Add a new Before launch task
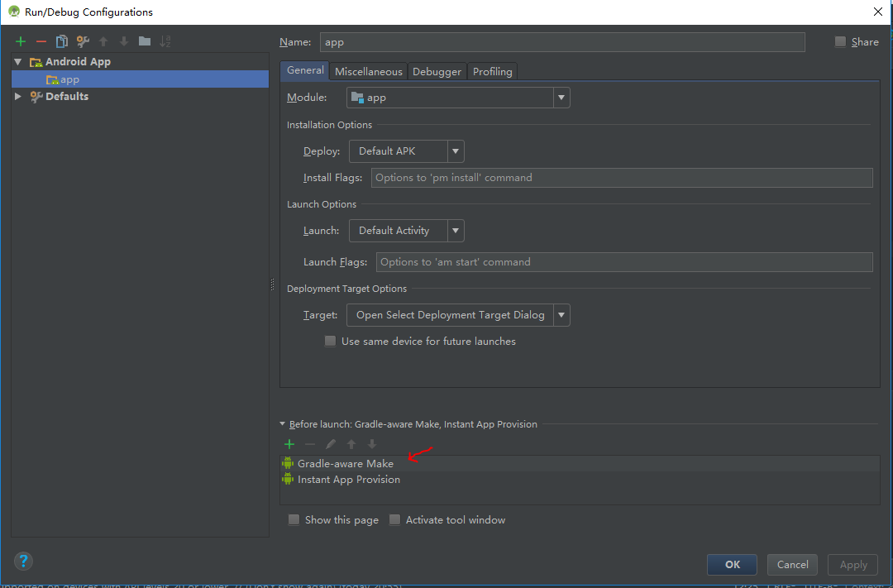Image resolution: width=893 pixels, height=588 pixels. point(289,444)
